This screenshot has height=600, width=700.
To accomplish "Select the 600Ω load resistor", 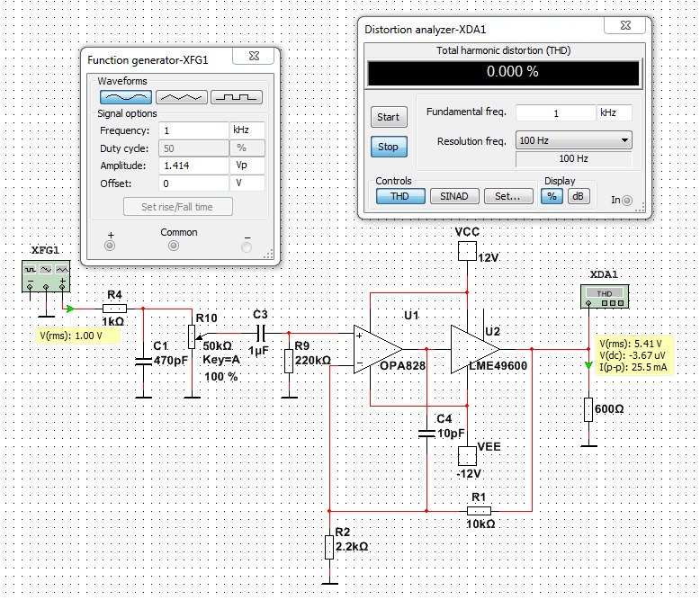I will (588, 409).
